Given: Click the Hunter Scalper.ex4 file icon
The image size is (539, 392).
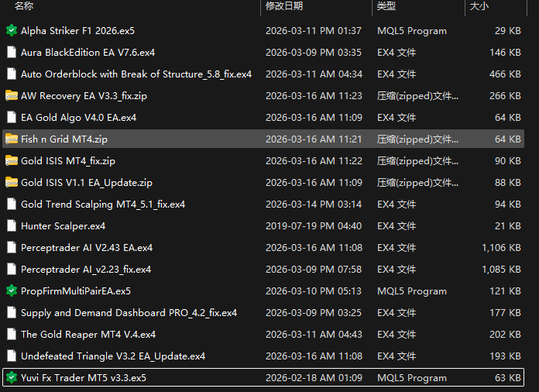Looking at the screenshot, I should pos(12,226).
